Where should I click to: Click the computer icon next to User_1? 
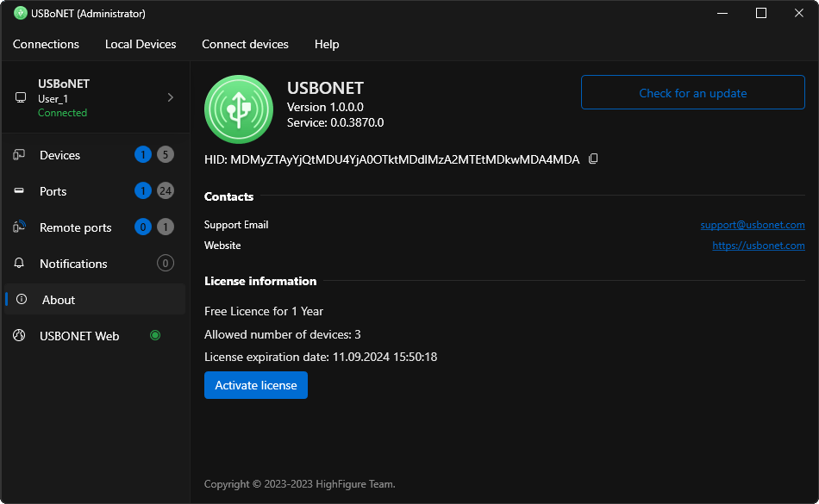(x=21, y=98)
